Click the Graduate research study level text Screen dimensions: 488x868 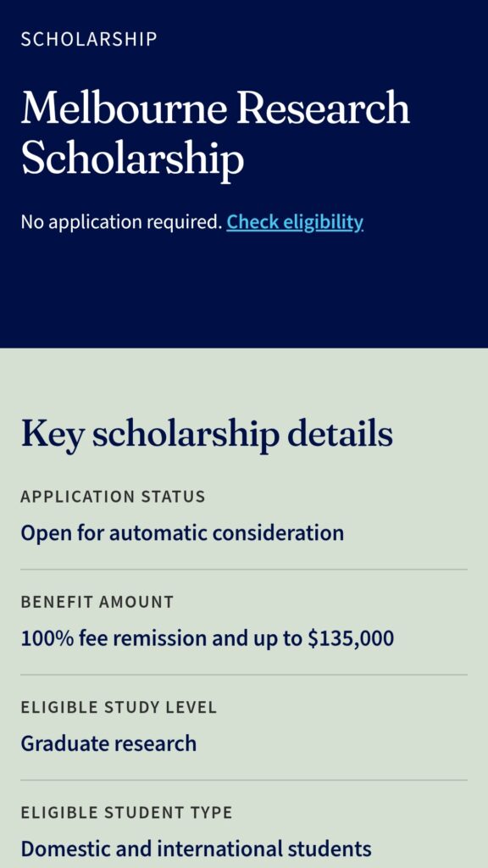(x=109, y=743)
